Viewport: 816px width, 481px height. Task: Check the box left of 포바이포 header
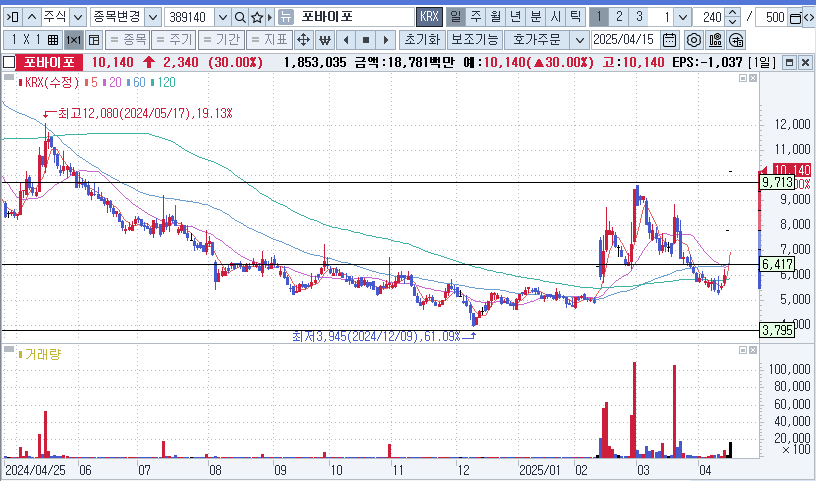coord(8,62)
